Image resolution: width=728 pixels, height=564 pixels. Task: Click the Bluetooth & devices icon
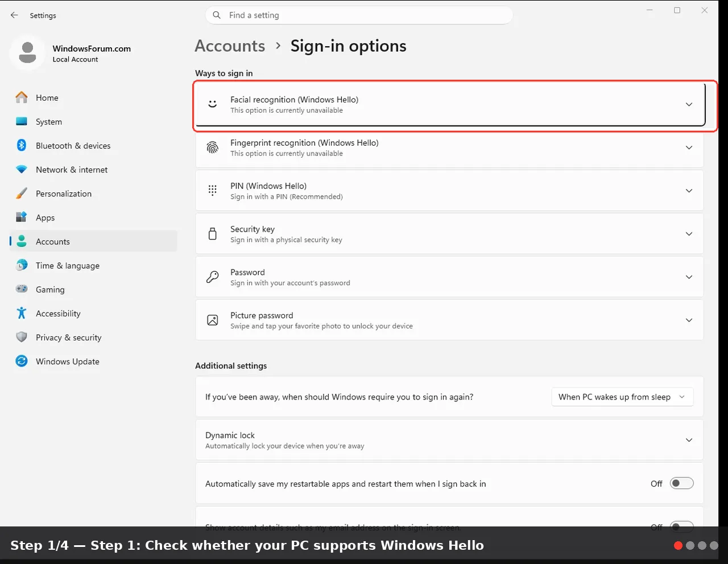point(22,145)
